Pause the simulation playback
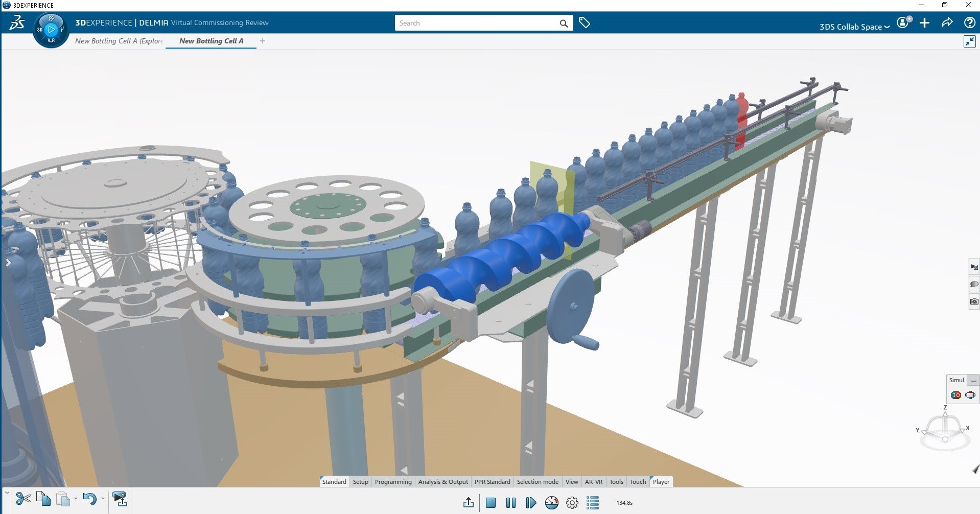The width and height of the screenshot is (980, 514). [x=510, y=503]
